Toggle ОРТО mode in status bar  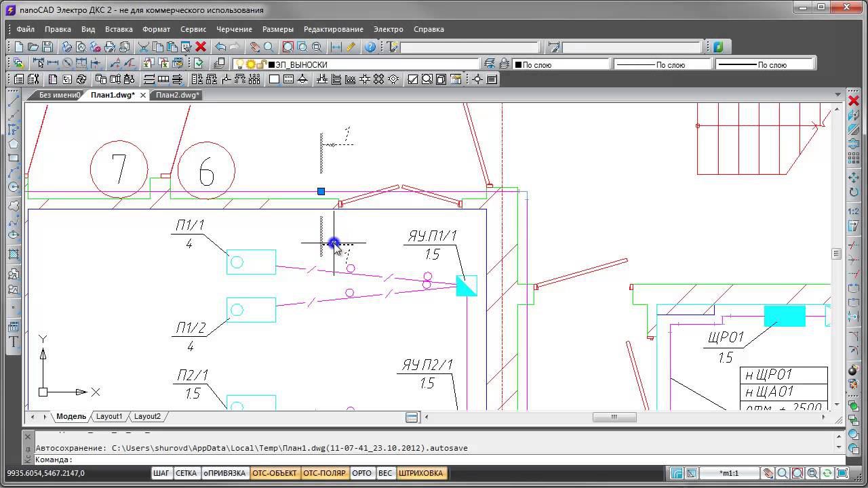pyautogui.click(x=361, y=473)
